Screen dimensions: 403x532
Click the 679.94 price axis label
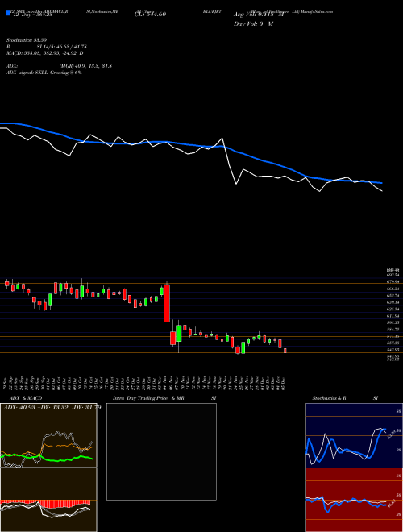tap(393, 281)
